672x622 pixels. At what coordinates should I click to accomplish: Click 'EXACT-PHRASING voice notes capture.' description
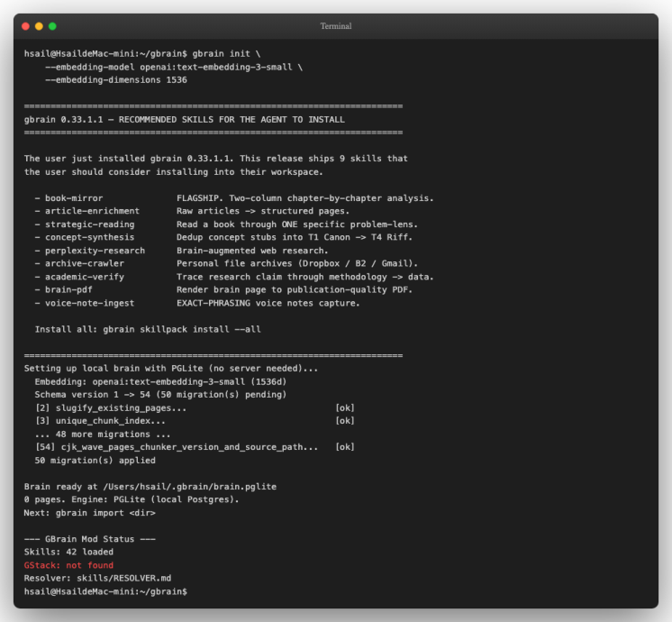(268, 303)
